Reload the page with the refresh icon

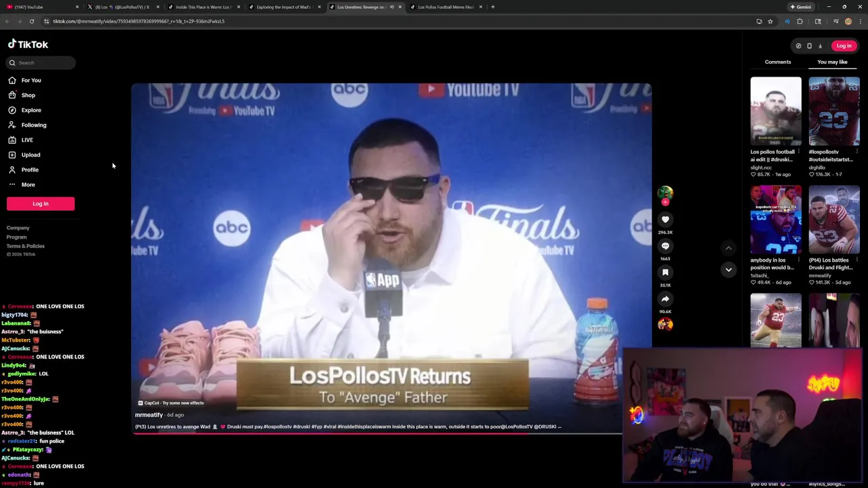tap(32, 21)
